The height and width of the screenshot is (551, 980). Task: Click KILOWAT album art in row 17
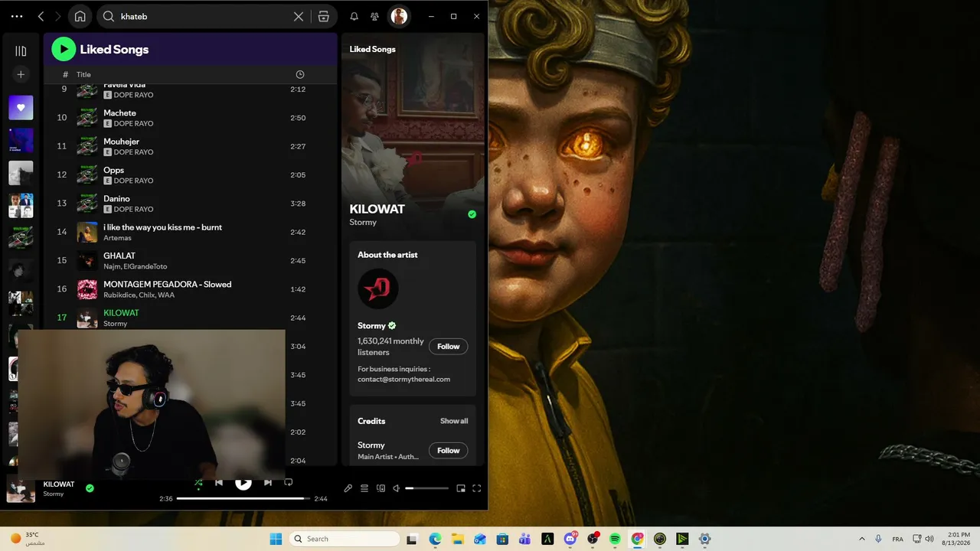pos(87,318)
